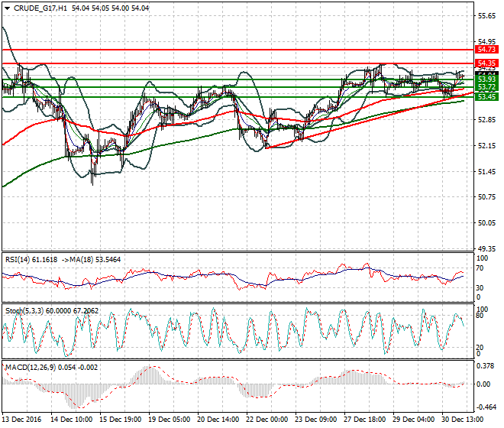Select the 29 Dec 04:00 time label
This screenshot has width=504, height=428.
pos(413,420)
